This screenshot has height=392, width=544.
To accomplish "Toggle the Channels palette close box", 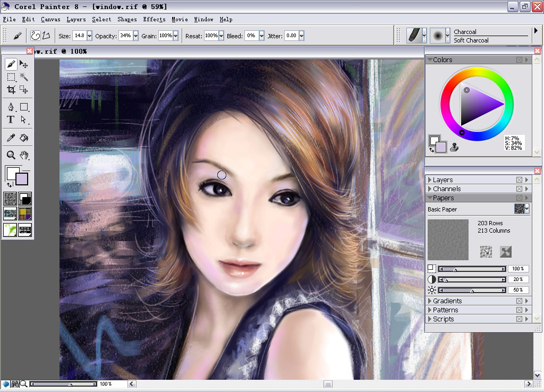I will [x=519, y=189].
